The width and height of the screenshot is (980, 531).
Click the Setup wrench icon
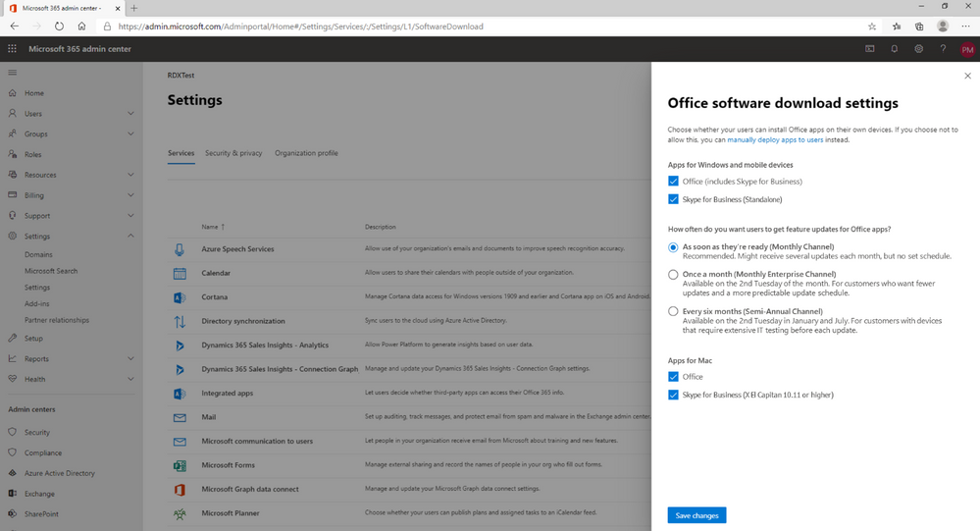13,339
